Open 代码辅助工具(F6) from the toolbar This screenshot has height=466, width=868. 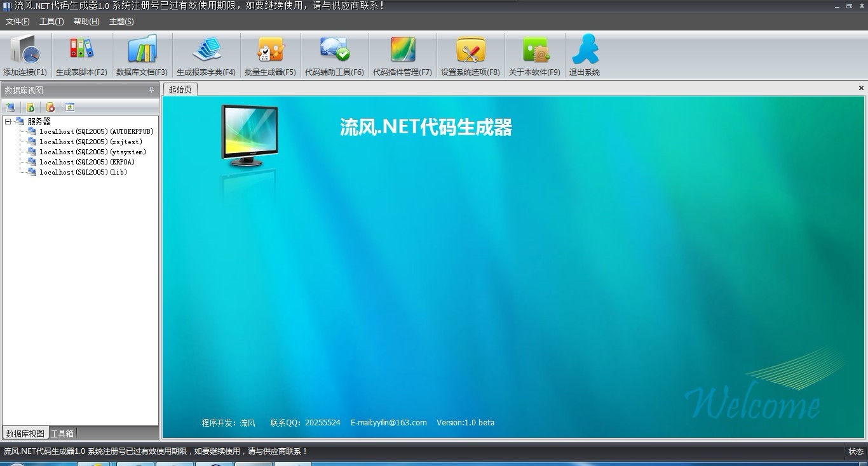click(334, 51)
